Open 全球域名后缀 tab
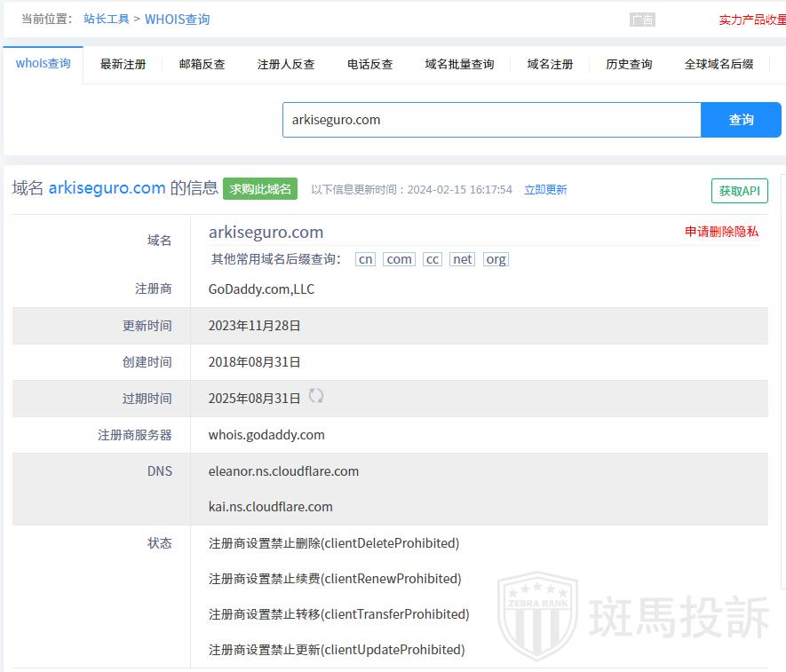The width and height of the screenshot is (786, 672). coord(719,64)
